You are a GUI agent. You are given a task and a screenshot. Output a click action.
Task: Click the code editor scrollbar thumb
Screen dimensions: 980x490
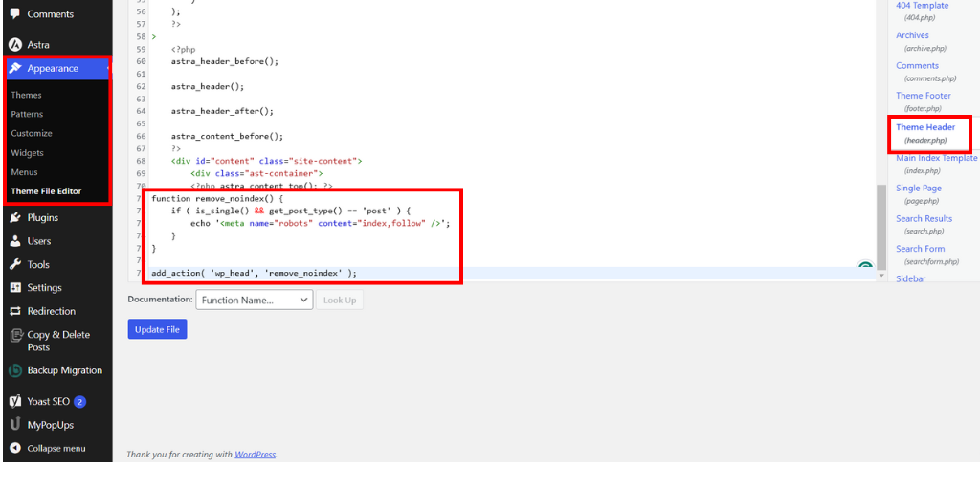[x=881, y=227]
